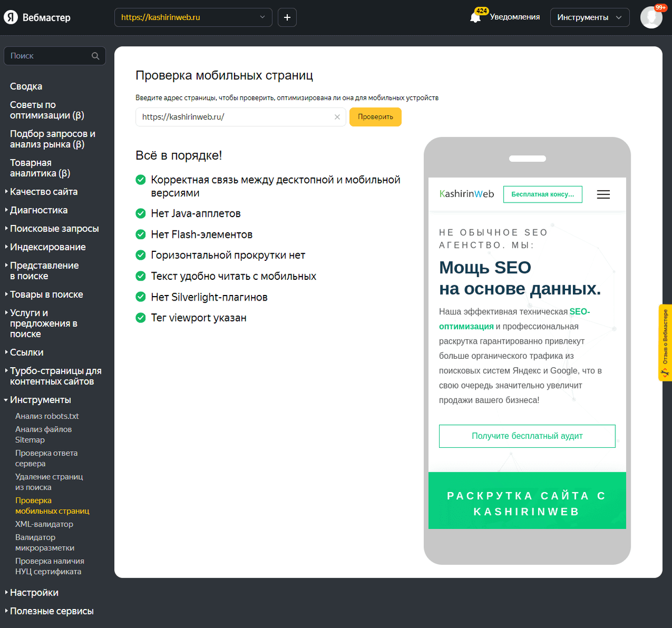672x628 pixels.
Task: Open the user profile avatar
Action: pos(651,17)
